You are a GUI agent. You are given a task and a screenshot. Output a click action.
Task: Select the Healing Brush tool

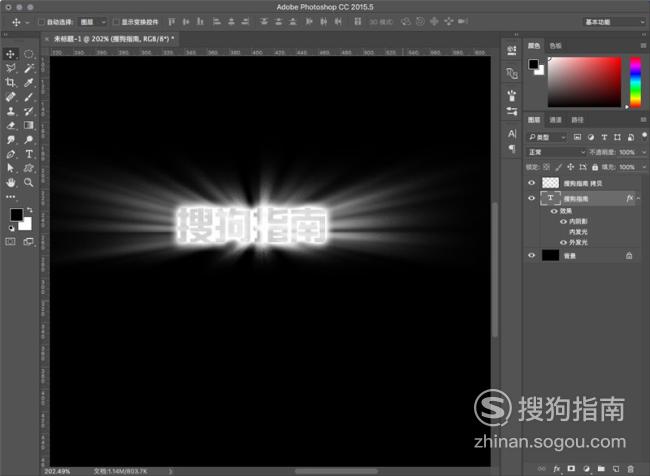(11, 97)
